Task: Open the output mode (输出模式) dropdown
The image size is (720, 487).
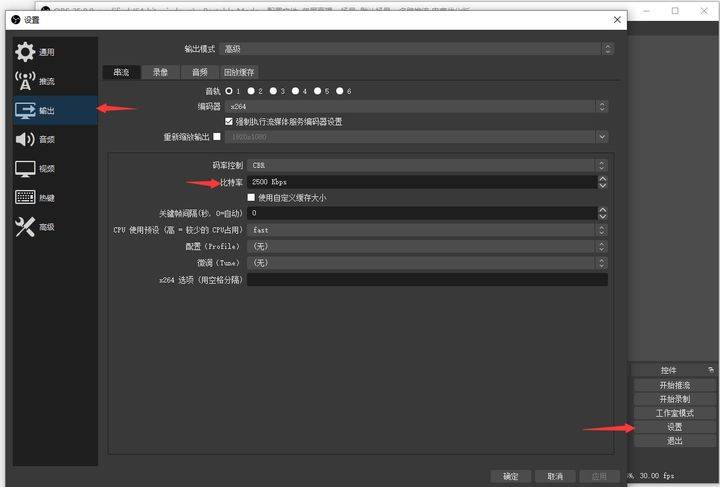Action: pos(417,49)
